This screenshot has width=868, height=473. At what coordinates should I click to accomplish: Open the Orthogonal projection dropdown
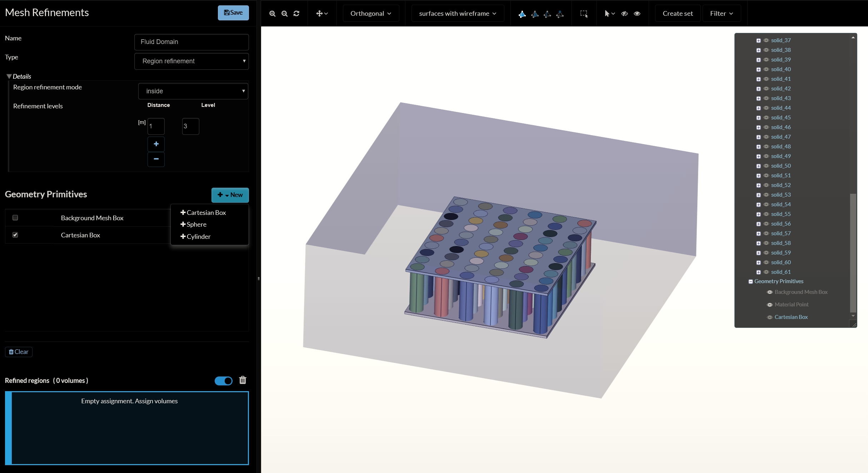pyautogui.click(x=370, y=14)
